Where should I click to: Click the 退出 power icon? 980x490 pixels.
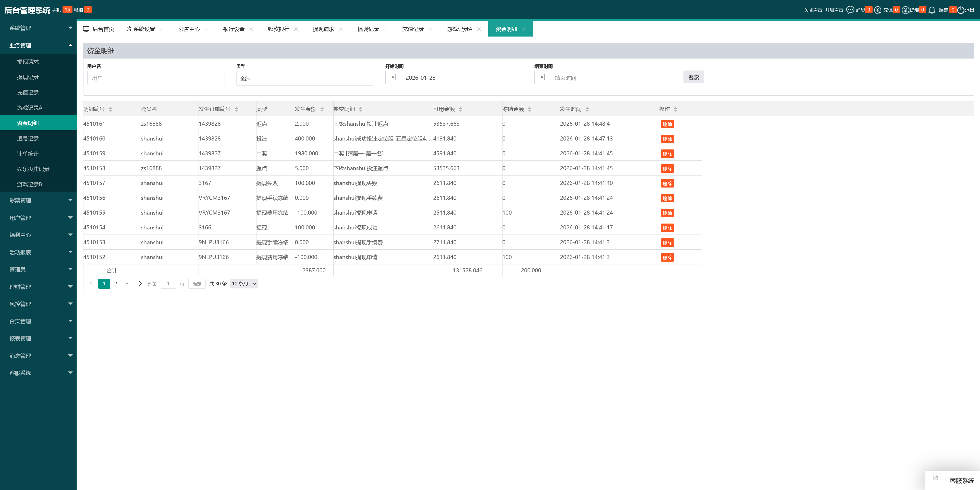tap(961, 10)
